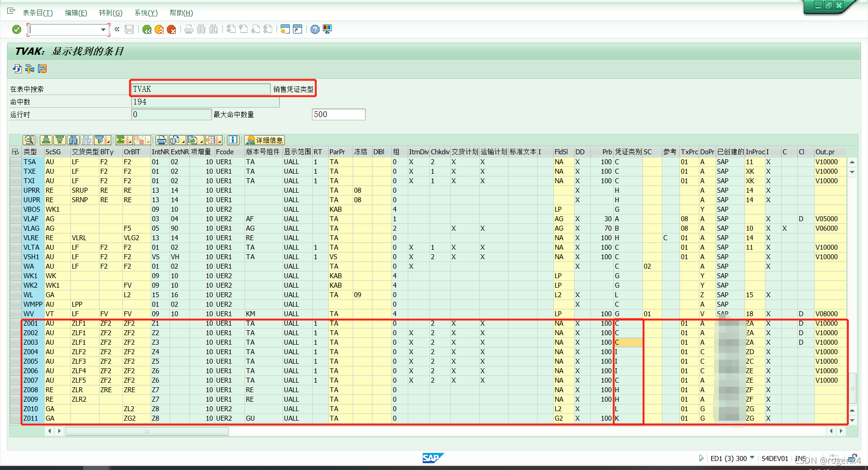The height and width of the screenshot is (470, 868).
Task: Click the Views icon in ALV toolbar
Action: click(x=175, y=140)
